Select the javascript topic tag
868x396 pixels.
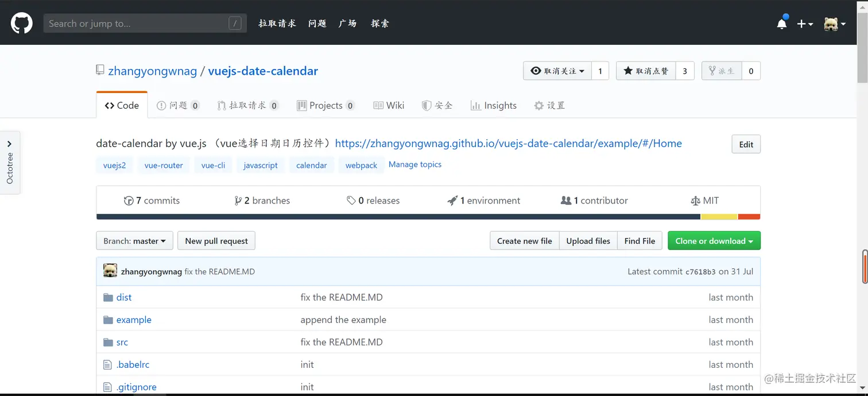tap(261, 165)
